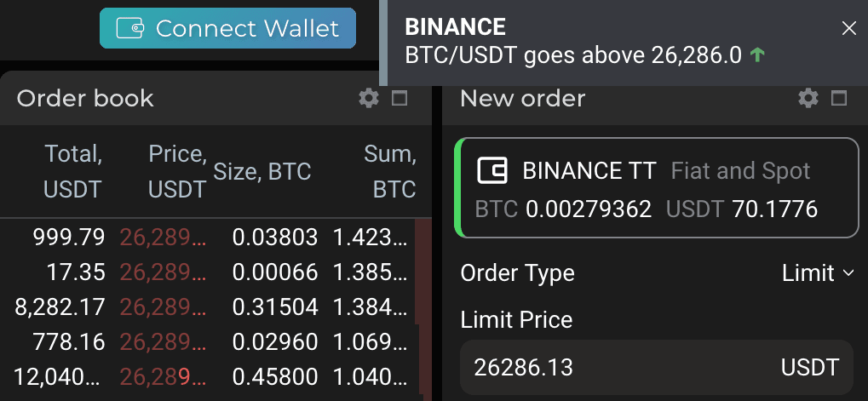Click the green up arrow in alert
Screen dimensions: 868x401
click(756, 54)
